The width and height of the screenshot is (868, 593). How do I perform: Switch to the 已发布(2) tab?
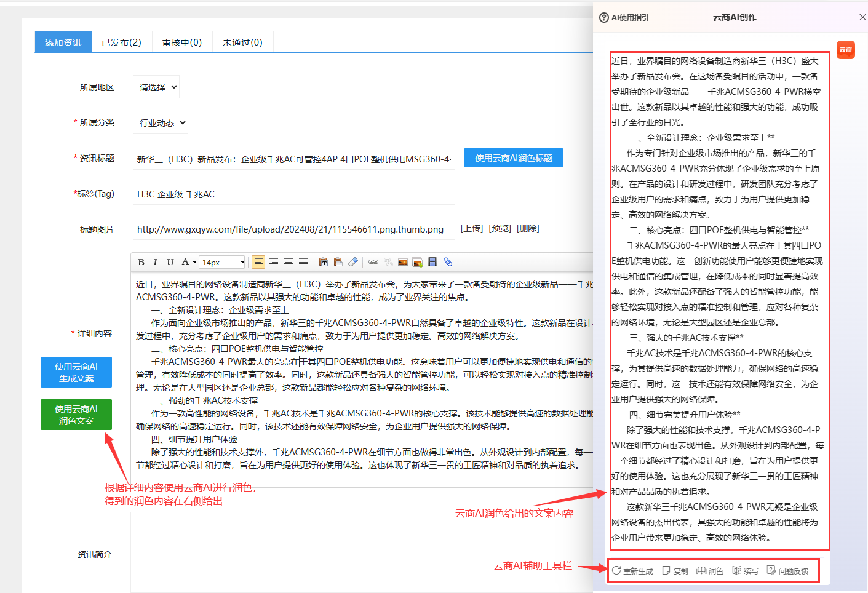tap(121, 42)
